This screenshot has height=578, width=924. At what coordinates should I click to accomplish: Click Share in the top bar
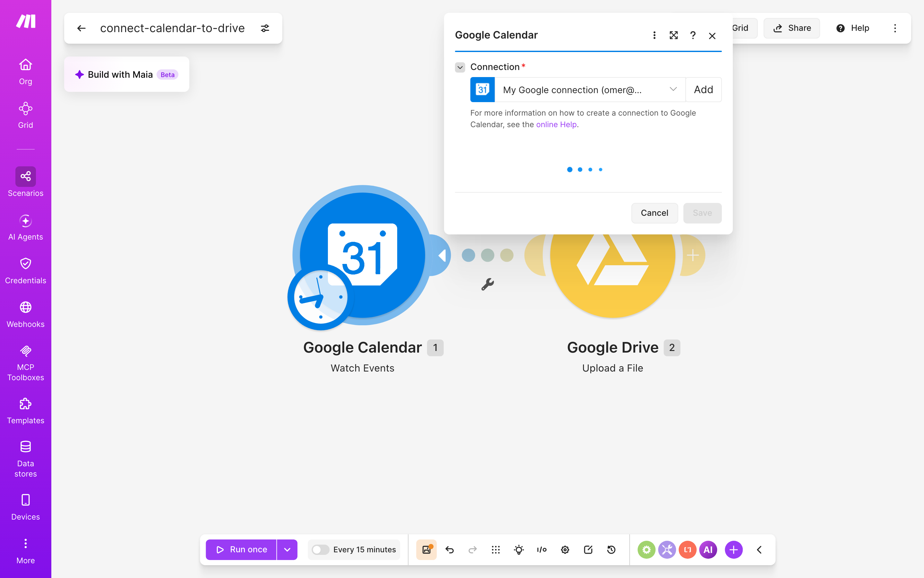click(792, 28)
